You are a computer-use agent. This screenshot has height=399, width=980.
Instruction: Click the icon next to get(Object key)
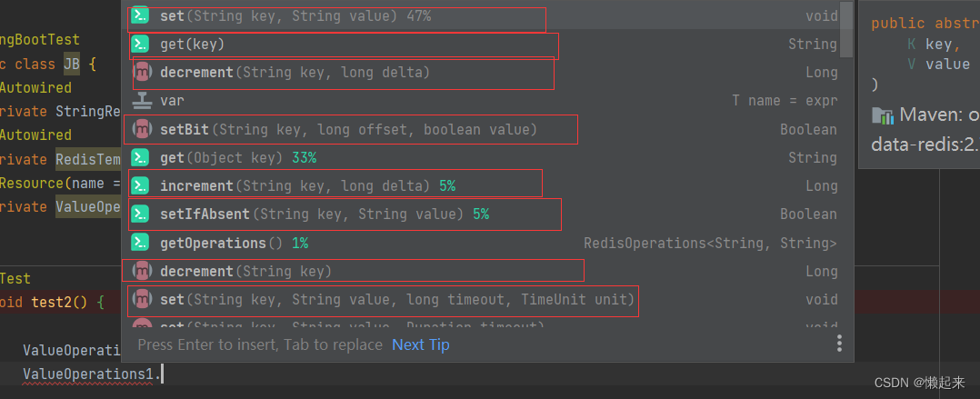click(x=140, y=157)
